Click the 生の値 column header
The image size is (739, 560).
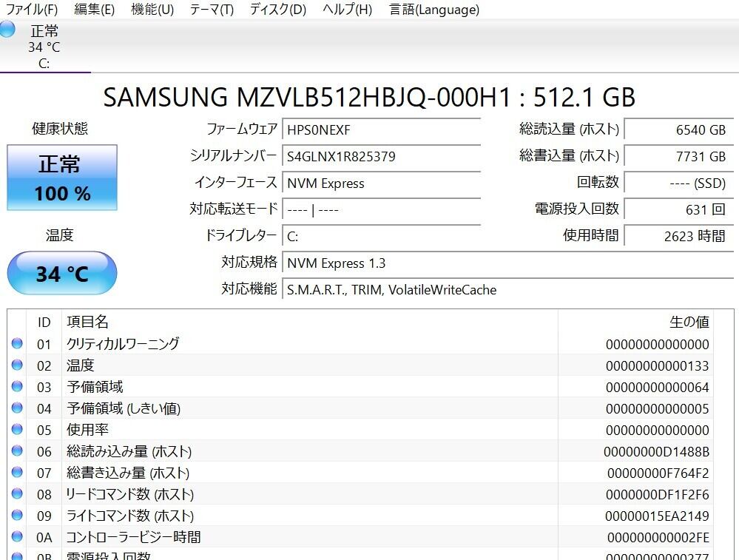(x=689, y=322)
